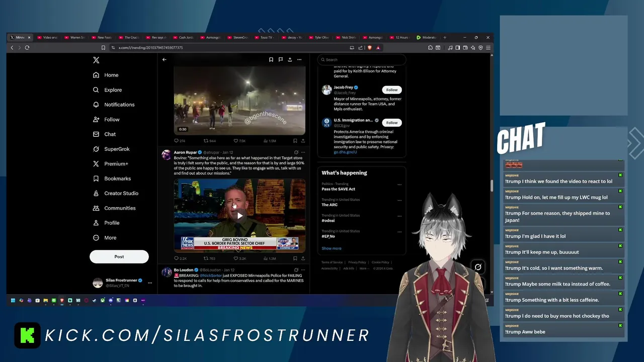The image size is (644, 362).
Task: Open the Explore magnifier icon
Action: click(x=96, y=90)
